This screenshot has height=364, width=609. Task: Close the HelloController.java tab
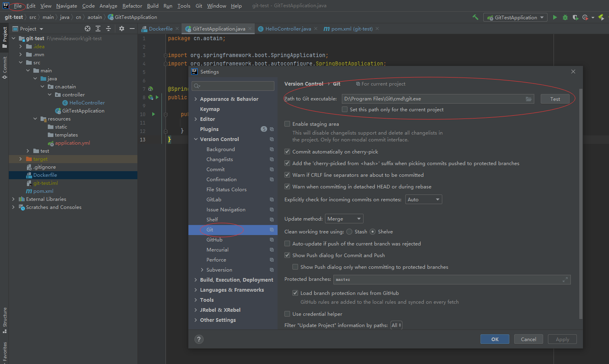click(x=316, y=29)
